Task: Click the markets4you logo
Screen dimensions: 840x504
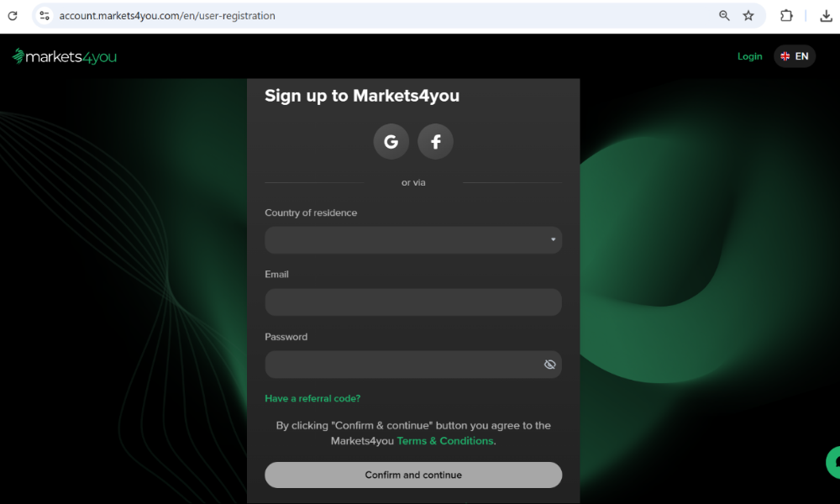Action: (65, 56)
